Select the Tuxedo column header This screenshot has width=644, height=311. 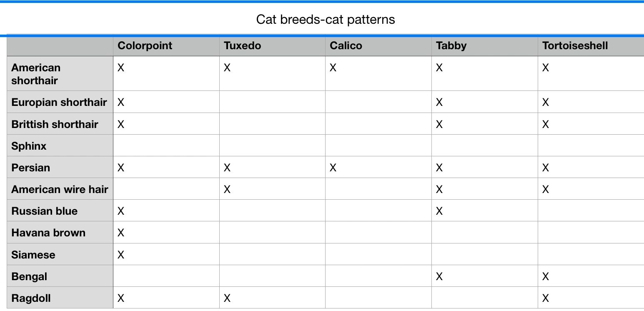tap(242, 46)
